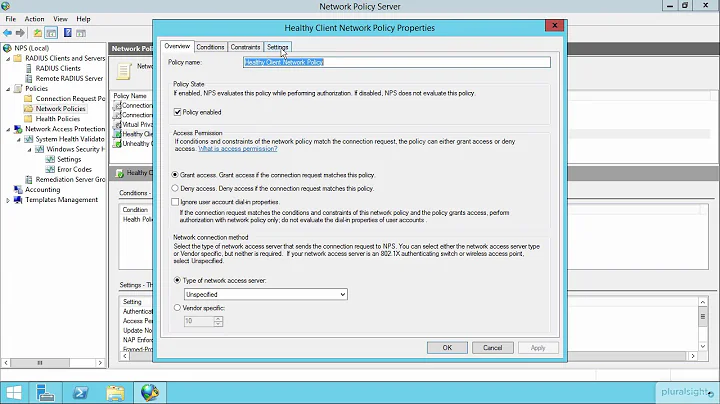Image resolution: width=720 pixels, height=404 pixels.
Task: Click the Network Access Protection icon
Action: pyautogui.click(x=18, y=129)
